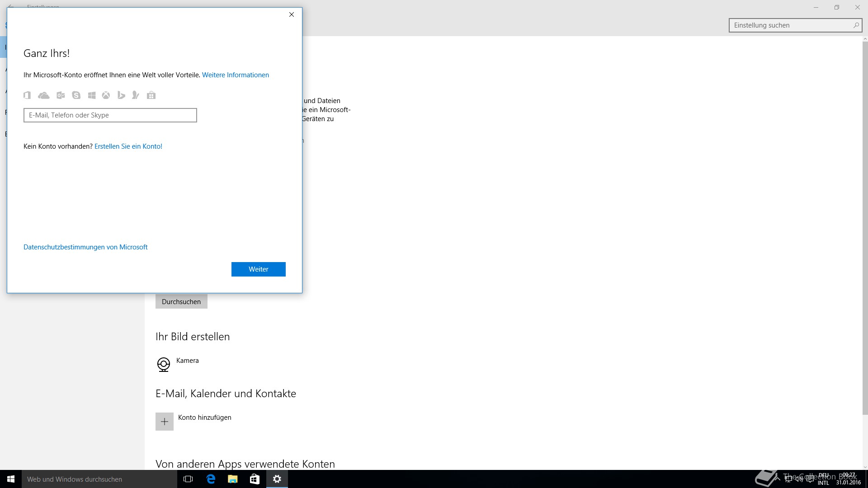Open the Store from the taskbar
Viewport: 868px width, 488px height.
[255, 479]
